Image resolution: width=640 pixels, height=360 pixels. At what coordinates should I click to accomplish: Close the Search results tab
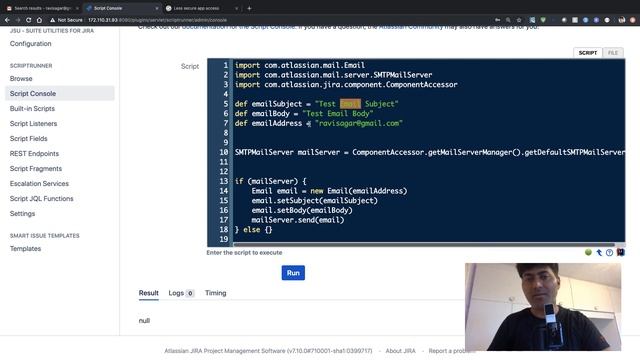coord(77,8)
